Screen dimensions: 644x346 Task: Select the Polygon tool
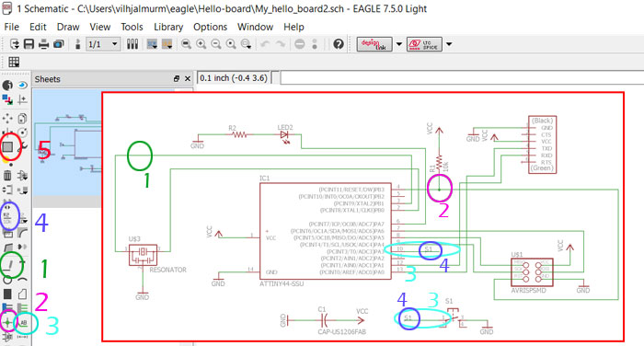coord(23,294)
